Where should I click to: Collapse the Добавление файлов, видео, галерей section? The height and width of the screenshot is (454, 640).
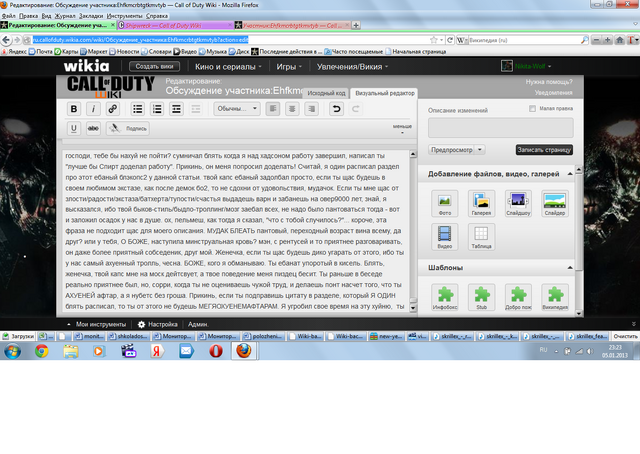point(570,174)
